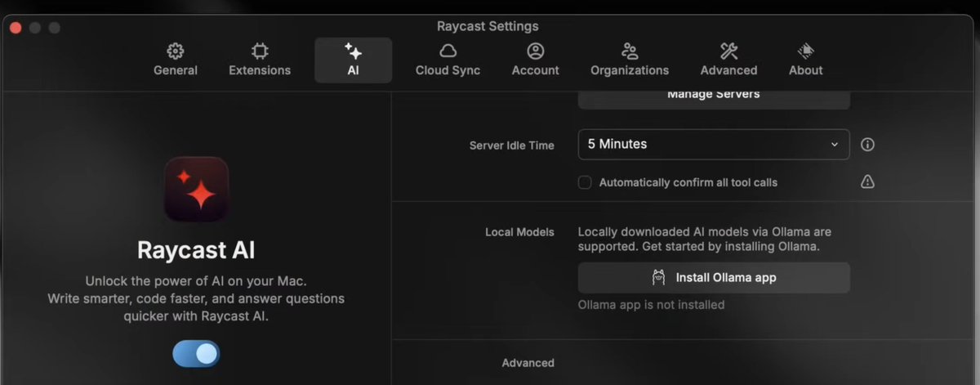Go to the Account tab
This screenshot has height=385, width=980.
coord(536,60)
